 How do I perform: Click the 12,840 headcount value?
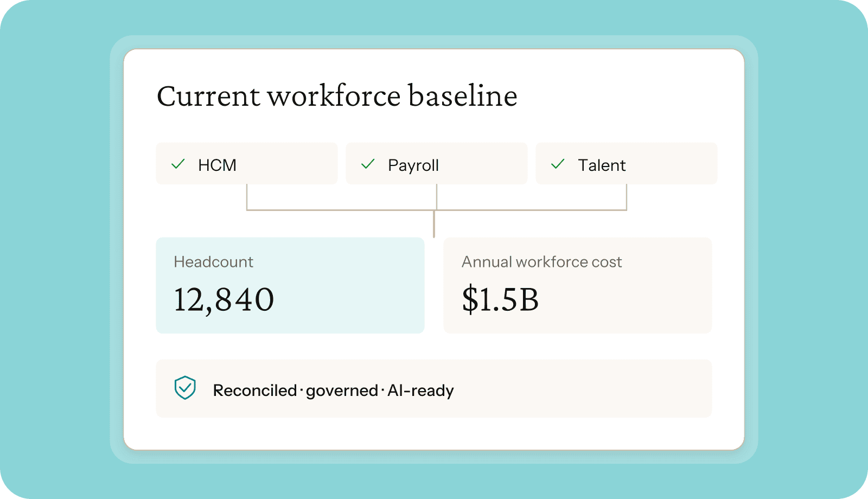(224, 300)
